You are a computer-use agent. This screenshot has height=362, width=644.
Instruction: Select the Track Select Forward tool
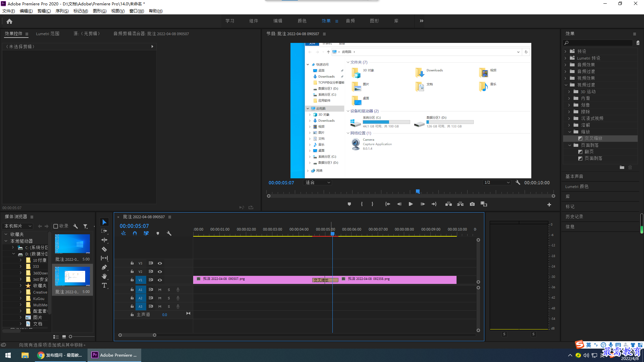point(104,231)
